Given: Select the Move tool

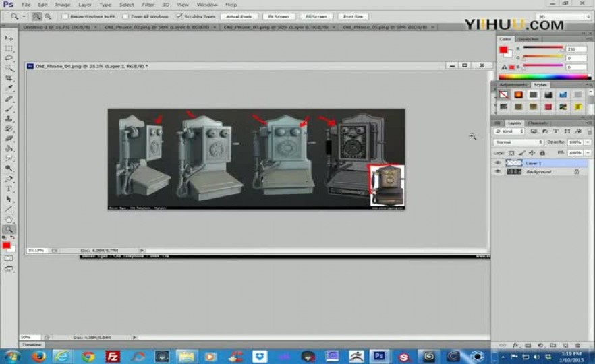Looking at the screenshot, I should pos(9,38).
